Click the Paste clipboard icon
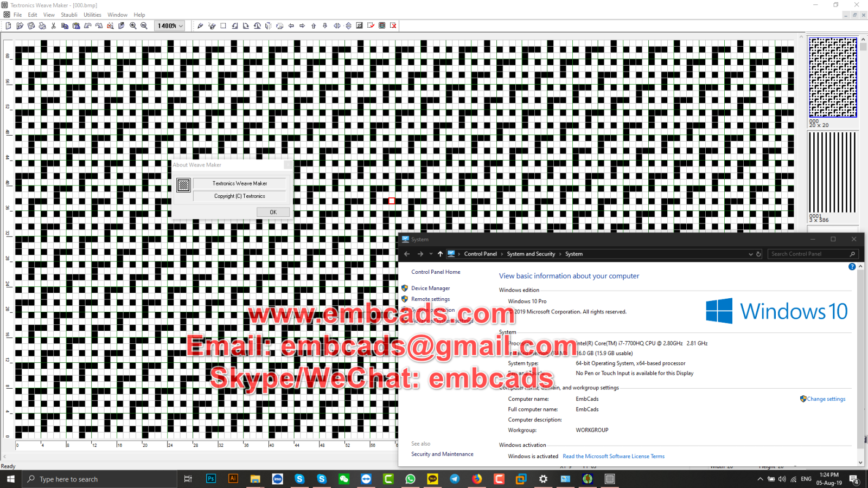Screen dimensions: 868x488 (x=76, y=25)
